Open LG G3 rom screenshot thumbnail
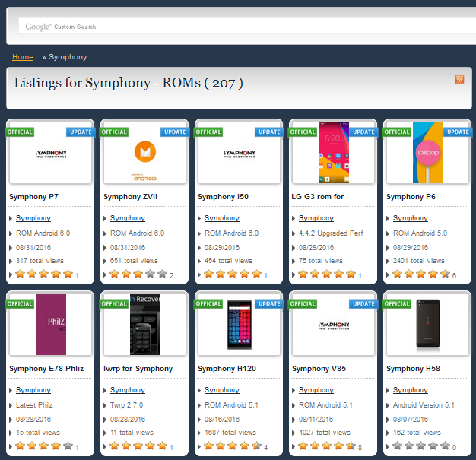Viewport: 476px width, 460px height. click(333, 153)
